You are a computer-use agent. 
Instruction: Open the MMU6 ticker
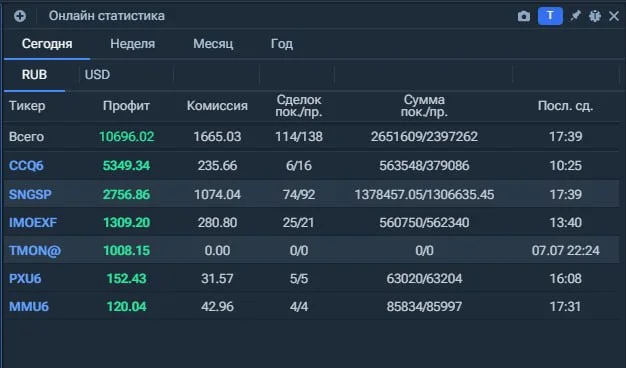coord(29,307)
